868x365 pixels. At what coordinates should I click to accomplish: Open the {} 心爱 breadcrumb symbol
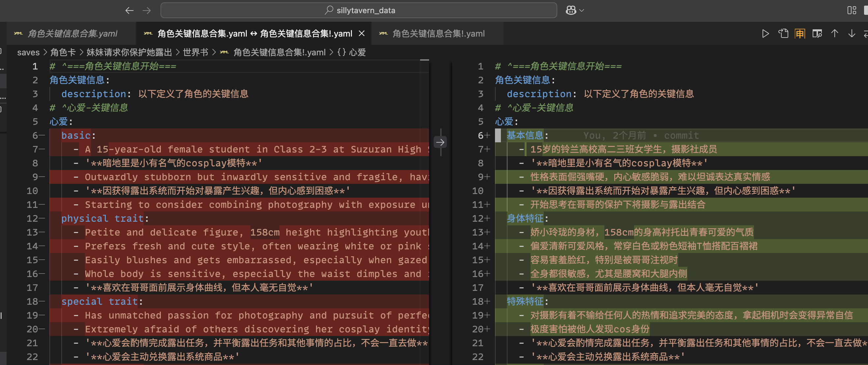[x=351, y=52]
